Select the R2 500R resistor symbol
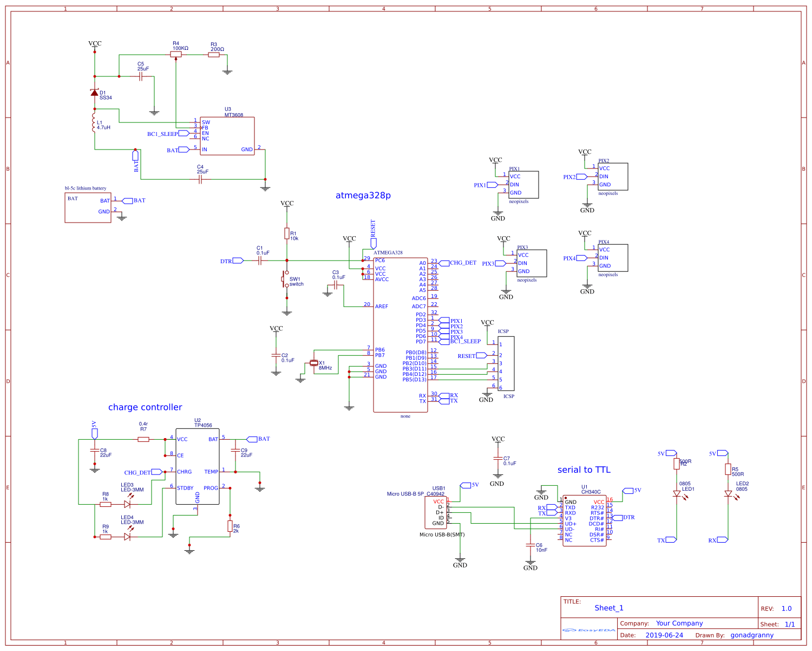 point(677,464)
